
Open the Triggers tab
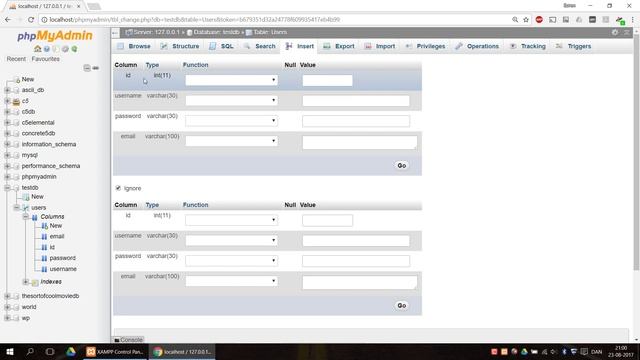click(573, 47)
